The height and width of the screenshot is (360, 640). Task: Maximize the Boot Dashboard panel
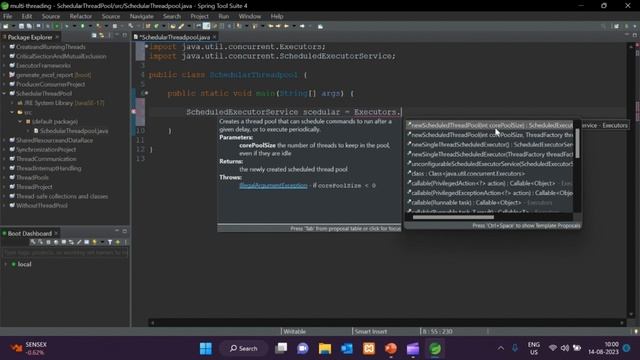point(124,231)
